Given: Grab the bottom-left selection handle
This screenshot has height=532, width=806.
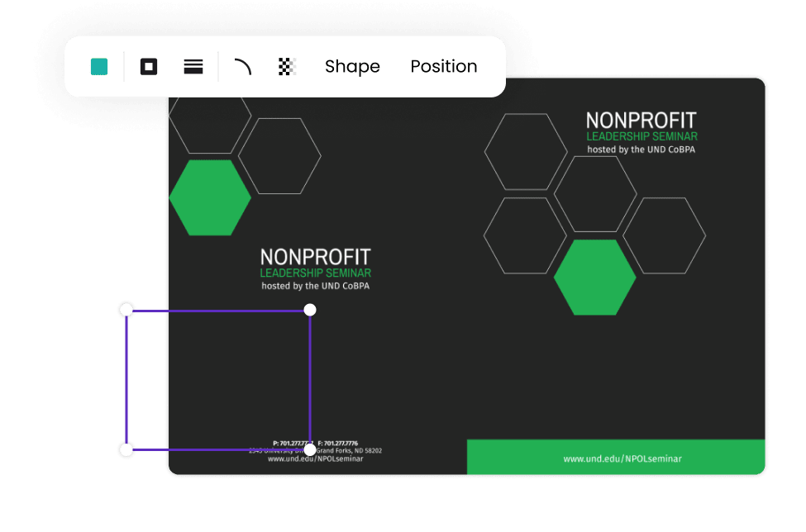Looking at the screenshot, I should (126, 450).
